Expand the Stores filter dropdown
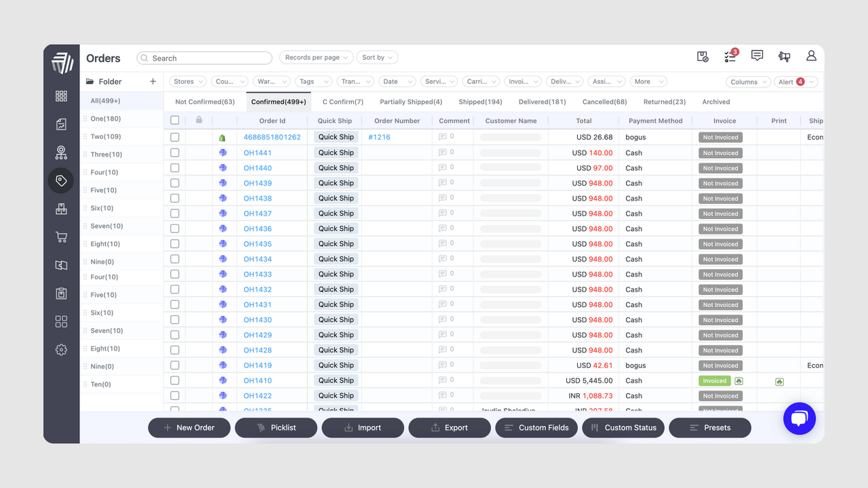 (x=189, y=81)
